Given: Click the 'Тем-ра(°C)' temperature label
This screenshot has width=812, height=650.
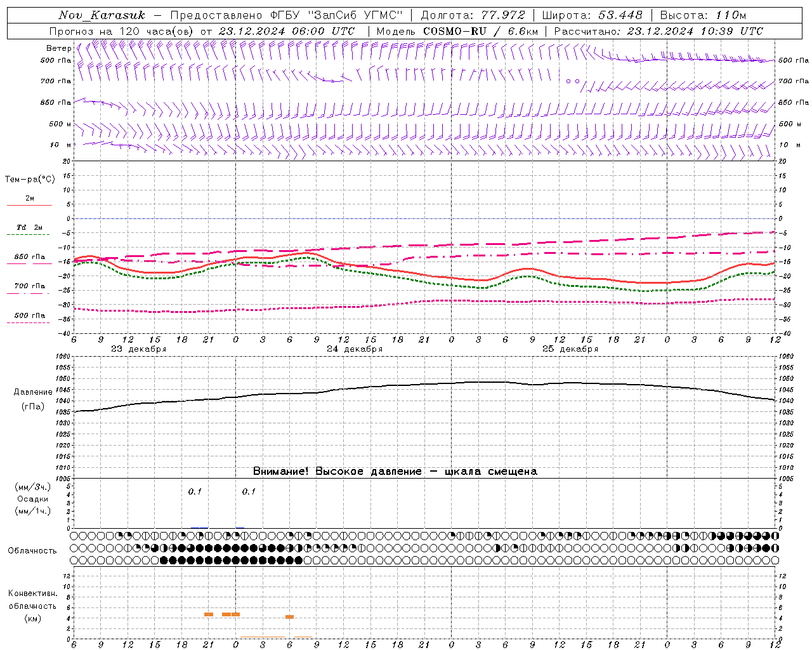Looking at the screenshot, I should click(30, 180).
